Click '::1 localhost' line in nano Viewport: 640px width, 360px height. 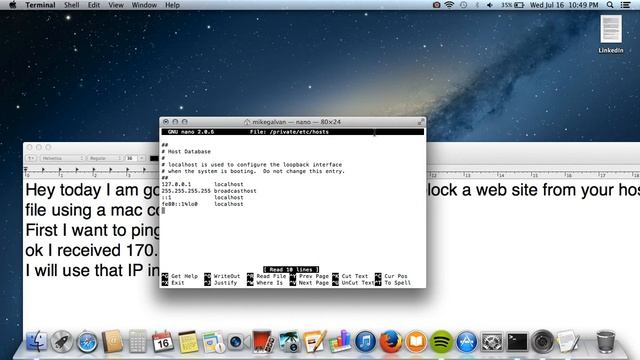202,197
